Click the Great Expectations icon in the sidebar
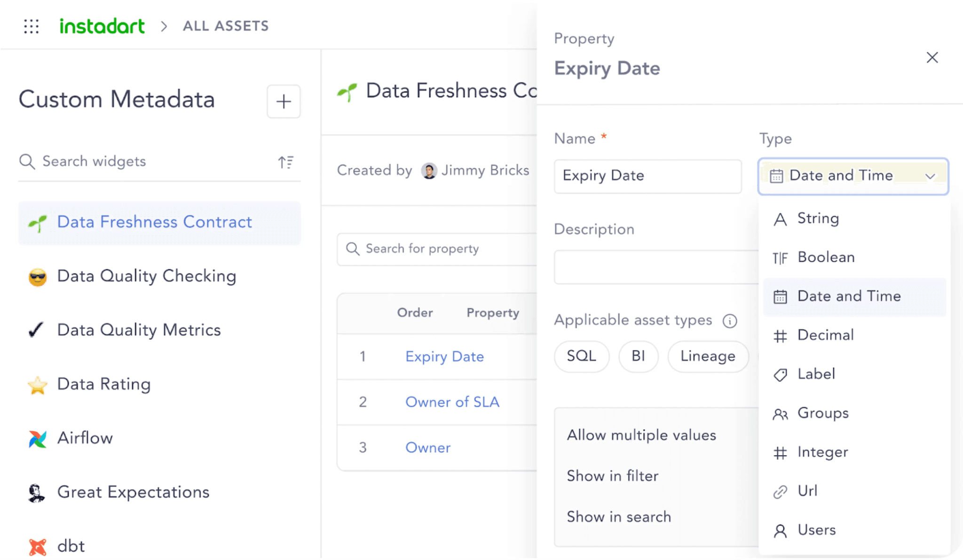This screenshot has width=963, height=560. pyautogui.click(x=37, y=493)
